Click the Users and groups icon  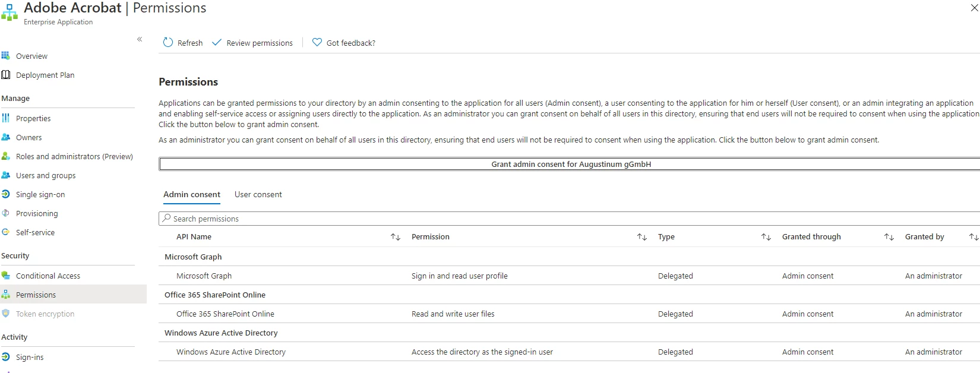[x=6, y=175]
